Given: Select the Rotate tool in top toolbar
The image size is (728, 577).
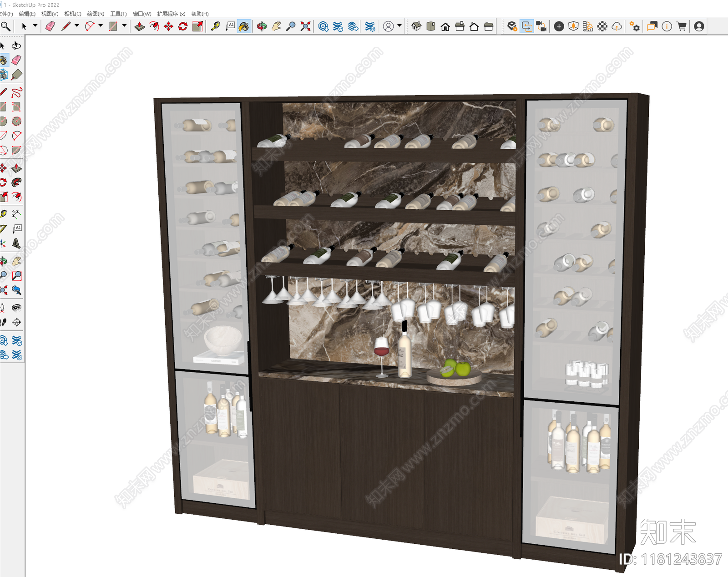Looking at the screenshot, I should pos(183,26).
